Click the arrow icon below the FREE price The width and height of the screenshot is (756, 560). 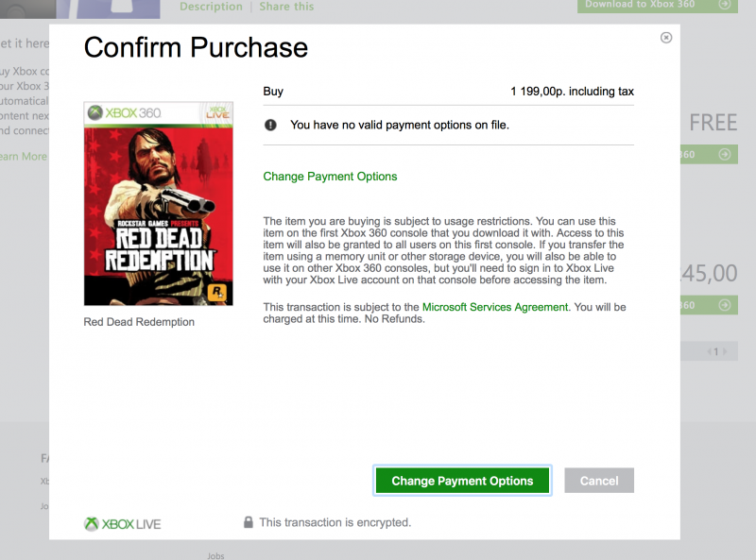725,154
